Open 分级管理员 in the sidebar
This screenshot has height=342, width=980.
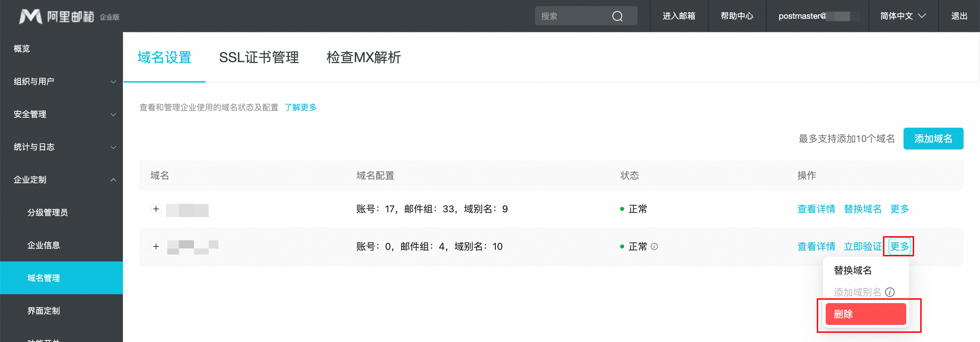(47, 212)
